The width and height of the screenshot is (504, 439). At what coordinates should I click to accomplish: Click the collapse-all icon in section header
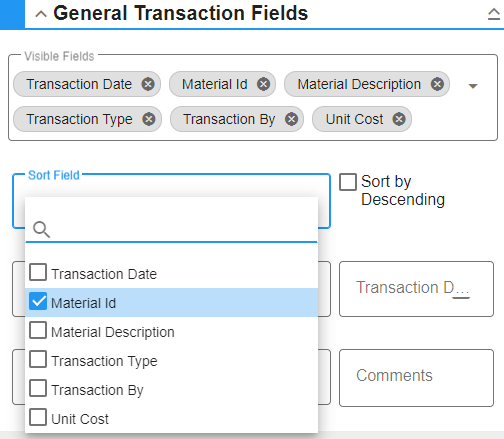coord(494,14)
